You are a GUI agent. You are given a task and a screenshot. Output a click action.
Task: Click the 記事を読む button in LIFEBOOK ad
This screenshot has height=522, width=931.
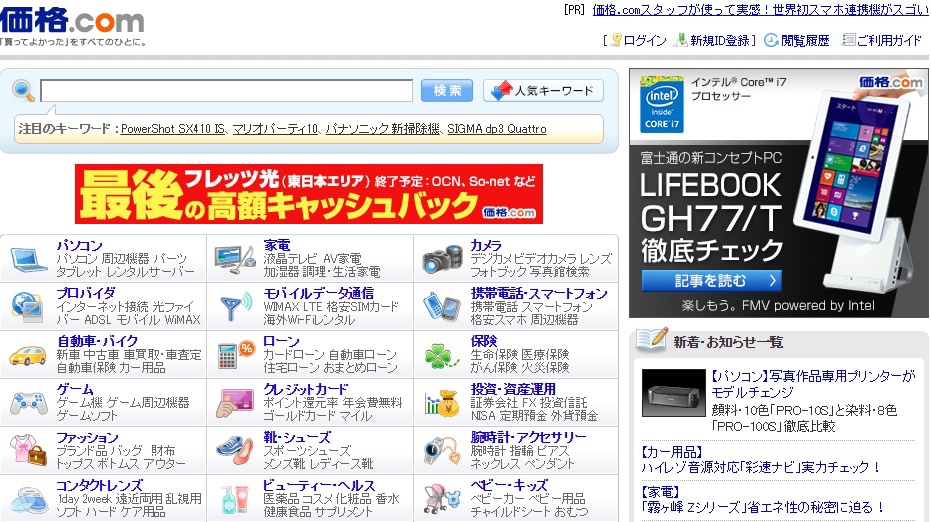point(711,280)
